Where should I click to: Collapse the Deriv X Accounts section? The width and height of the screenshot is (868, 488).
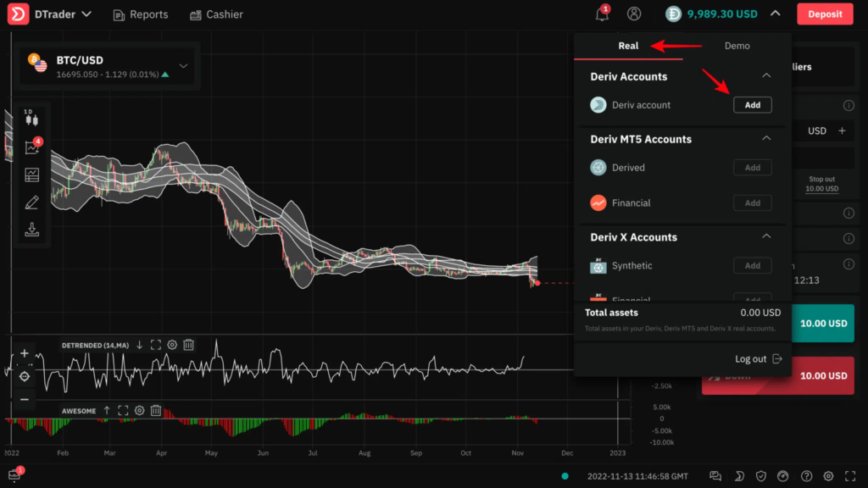tap(766, 237)
